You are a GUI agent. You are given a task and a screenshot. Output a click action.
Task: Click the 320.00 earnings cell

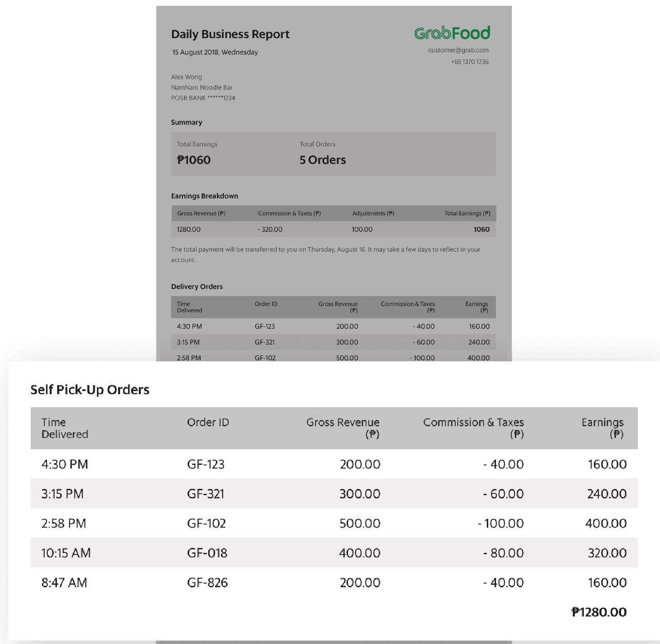coord(607,553)
